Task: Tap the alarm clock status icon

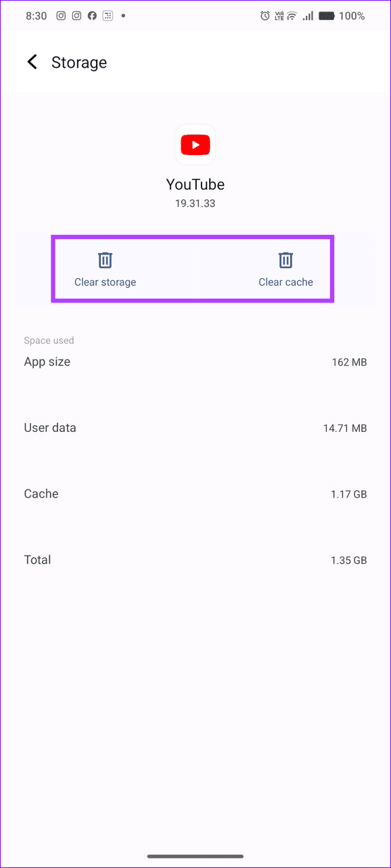Action: pos(266,16)
